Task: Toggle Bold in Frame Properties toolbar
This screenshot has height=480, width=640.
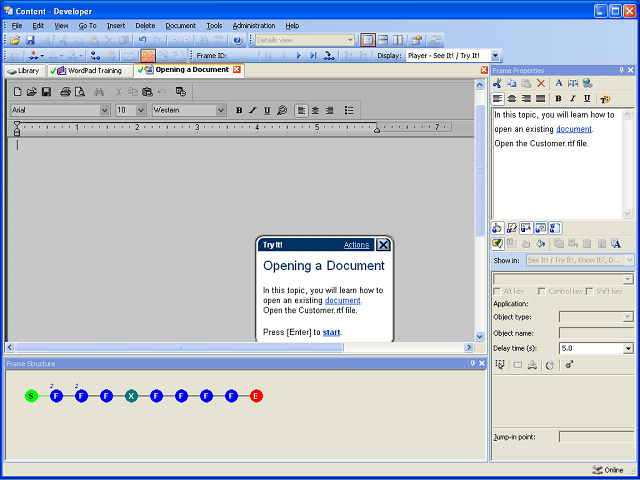Action: pos(558,99)
